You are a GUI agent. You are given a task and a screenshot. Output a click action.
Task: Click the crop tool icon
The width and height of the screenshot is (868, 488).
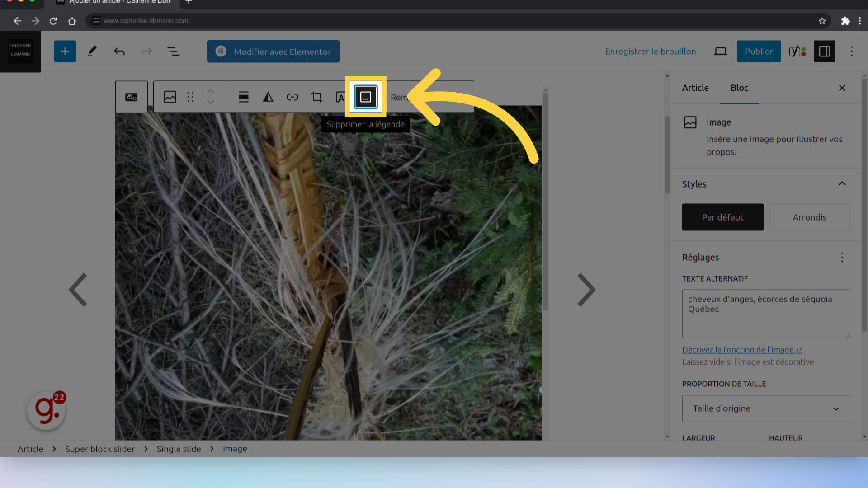pyautogui.click(x=316, y=97)
